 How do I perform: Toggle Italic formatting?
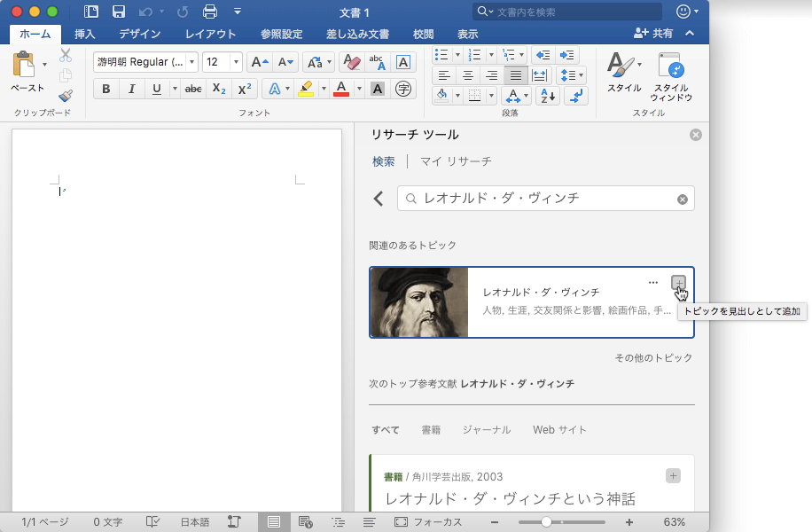tap(131, 89)
